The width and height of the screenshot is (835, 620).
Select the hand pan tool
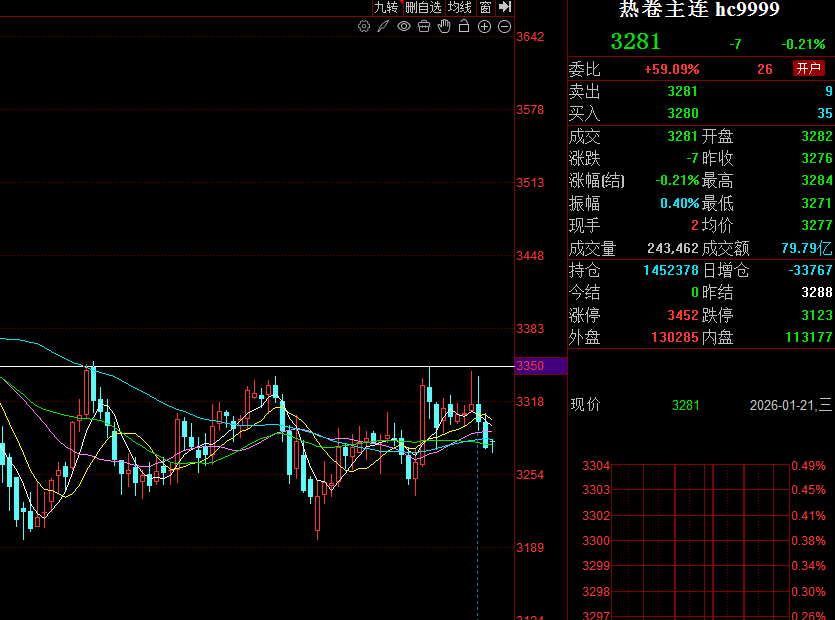click(444, 26)
